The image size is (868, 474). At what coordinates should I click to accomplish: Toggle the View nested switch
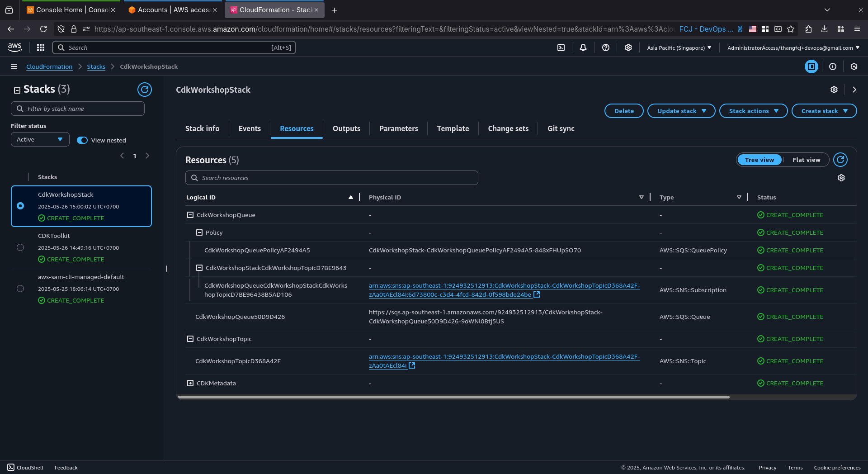coord(82,140)
